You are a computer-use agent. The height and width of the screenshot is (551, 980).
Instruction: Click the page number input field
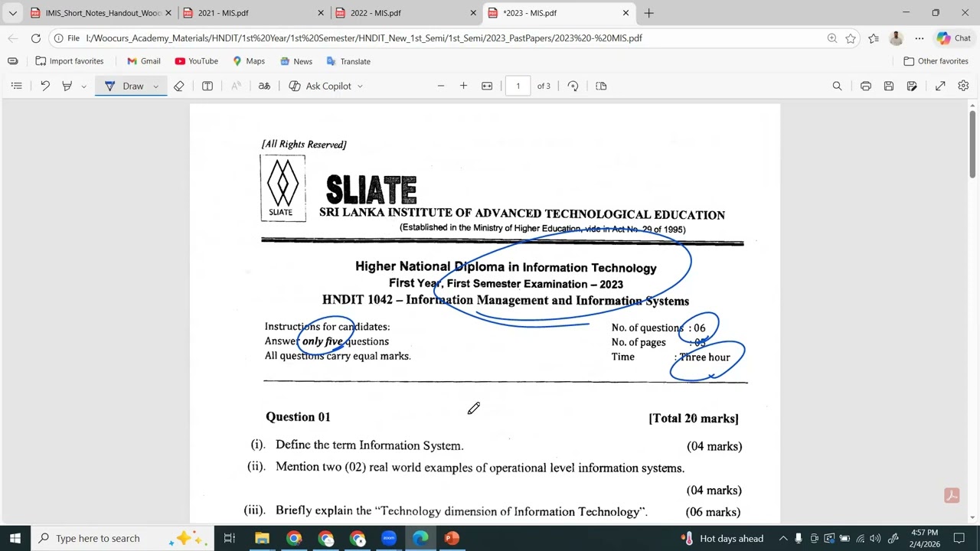pos(518,86)
